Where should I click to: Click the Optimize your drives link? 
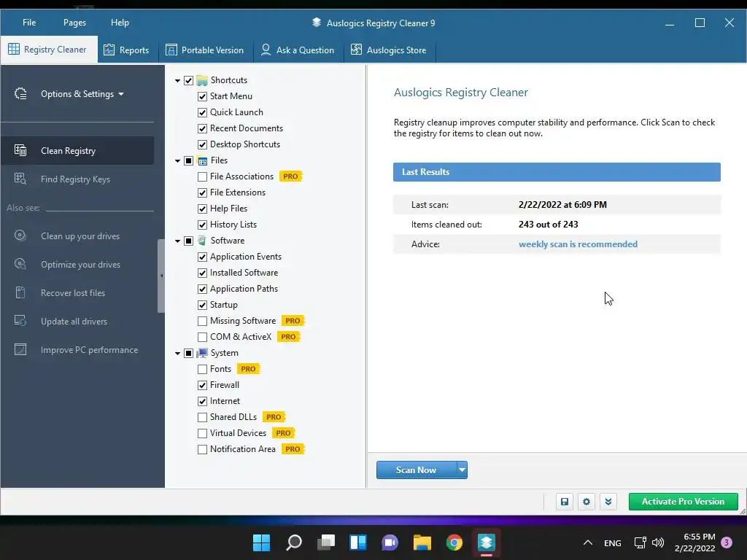[80, 264]
